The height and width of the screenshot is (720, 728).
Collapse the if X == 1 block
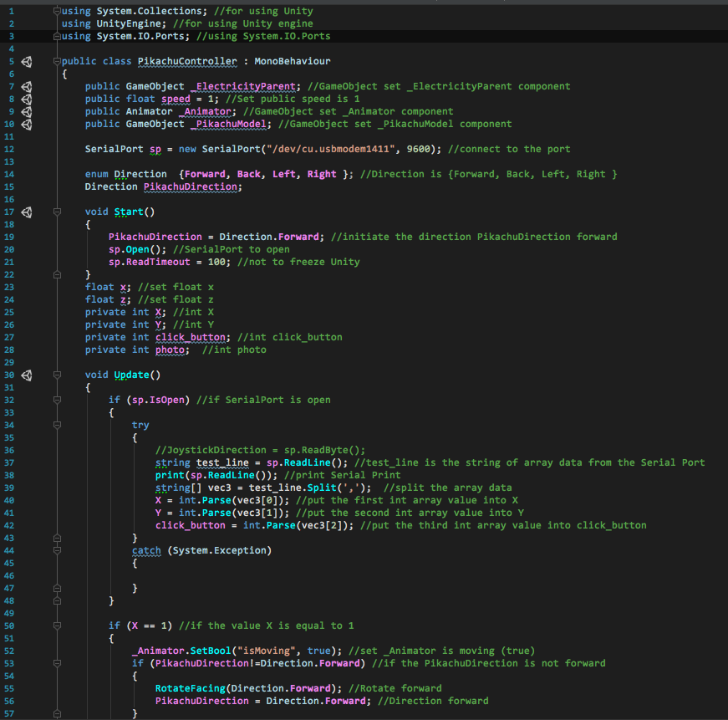point(56,626)
